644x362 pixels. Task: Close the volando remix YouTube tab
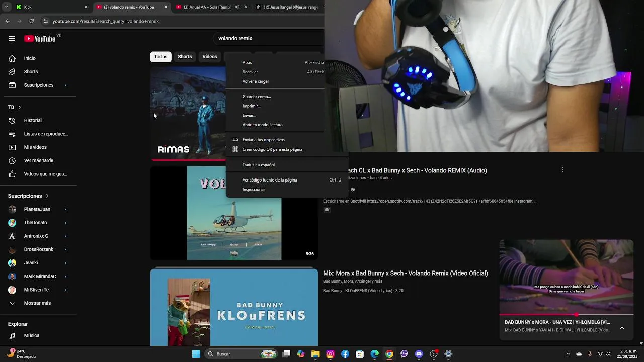click(166, 7)
